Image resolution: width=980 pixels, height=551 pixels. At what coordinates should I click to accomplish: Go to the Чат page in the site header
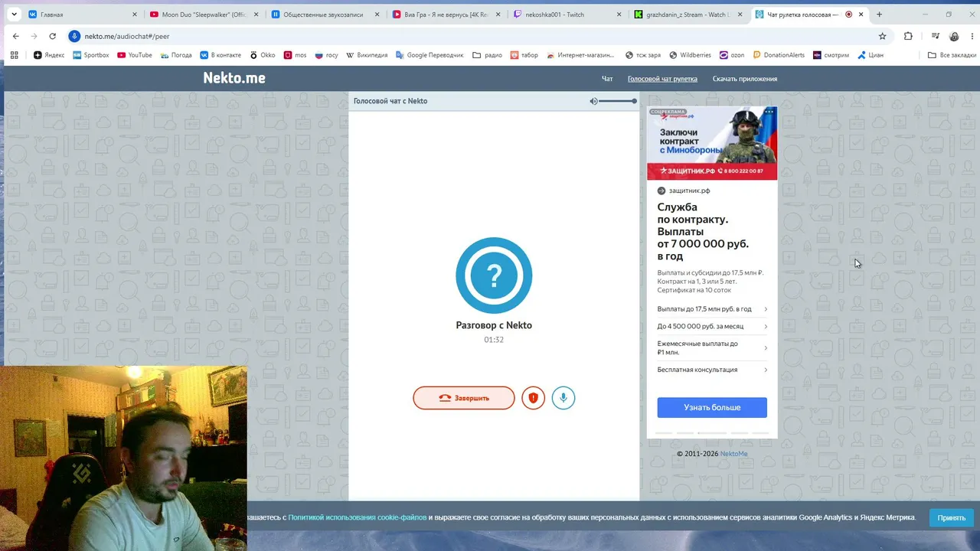(x=607, y=79)
